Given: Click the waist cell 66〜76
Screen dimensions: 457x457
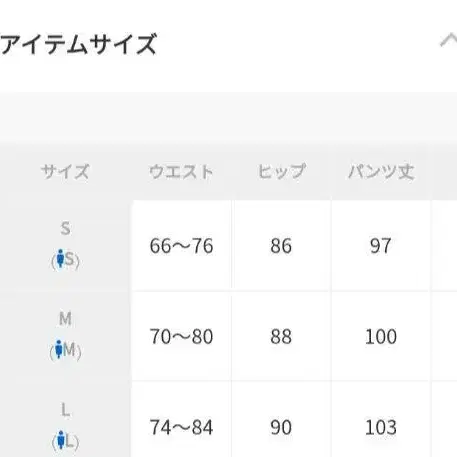Looking at the screenshot, I should click(x=182, y=246).
